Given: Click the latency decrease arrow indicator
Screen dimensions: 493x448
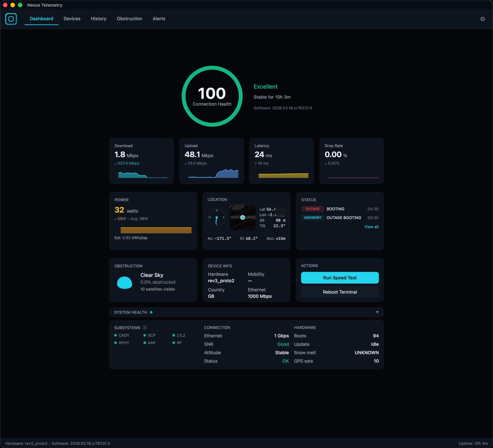Looking at the screenshot, I should tap(256, 163).
